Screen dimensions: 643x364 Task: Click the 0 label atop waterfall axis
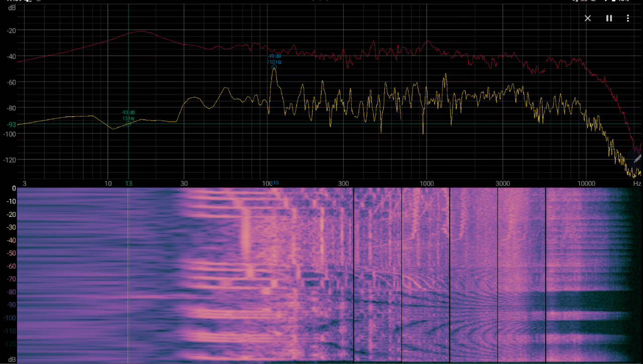click(x=15, y=188)
